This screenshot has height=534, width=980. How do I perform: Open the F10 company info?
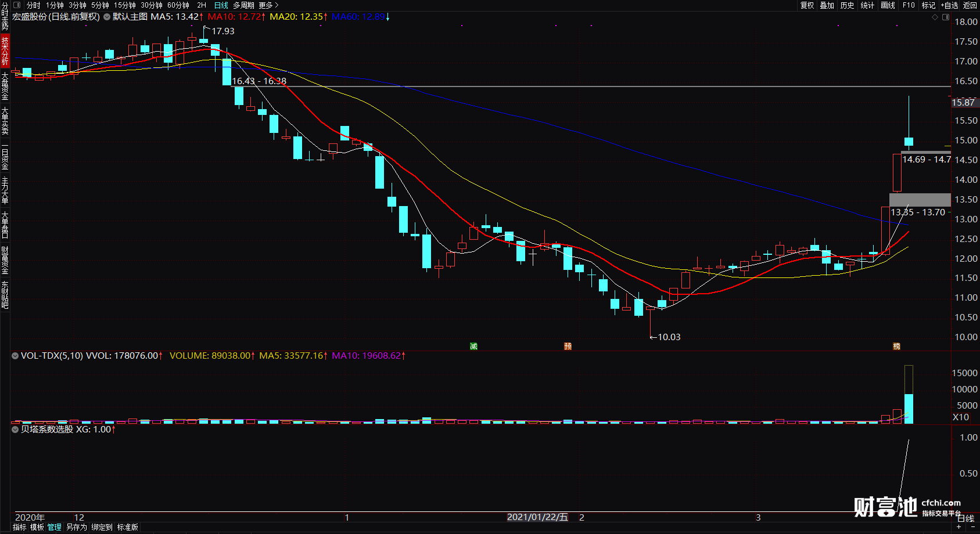point(909,5)
